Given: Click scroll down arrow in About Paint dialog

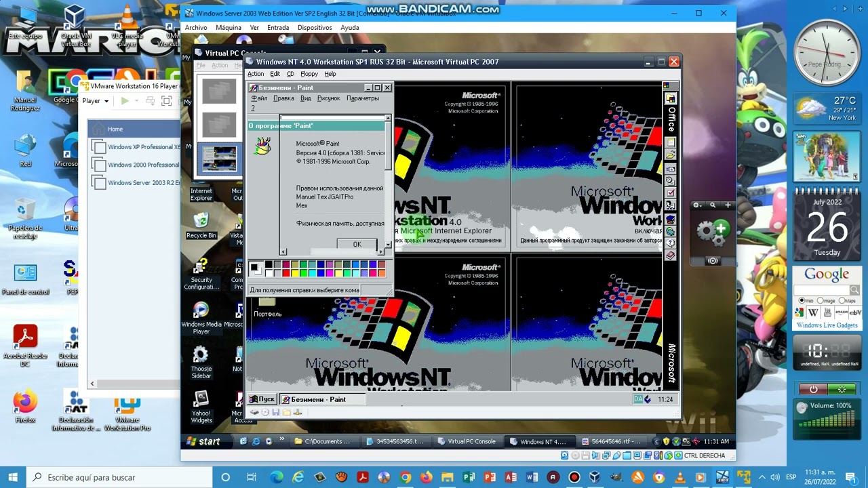Looking at the screenshot, I should coord(388,244).
